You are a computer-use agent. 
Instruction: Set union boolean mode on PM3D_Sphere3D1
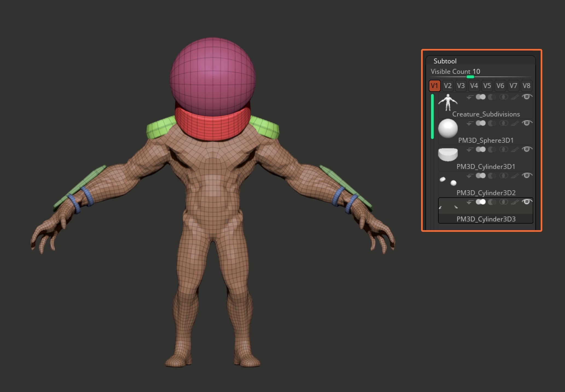[x=480, y=123]
